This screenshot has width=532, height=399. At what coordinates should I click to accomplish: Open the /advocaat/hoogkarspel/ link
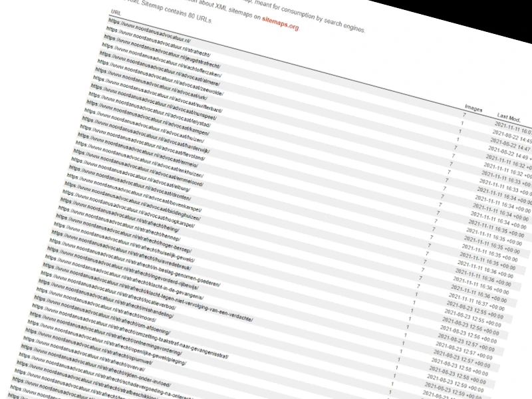coord(128,207)
